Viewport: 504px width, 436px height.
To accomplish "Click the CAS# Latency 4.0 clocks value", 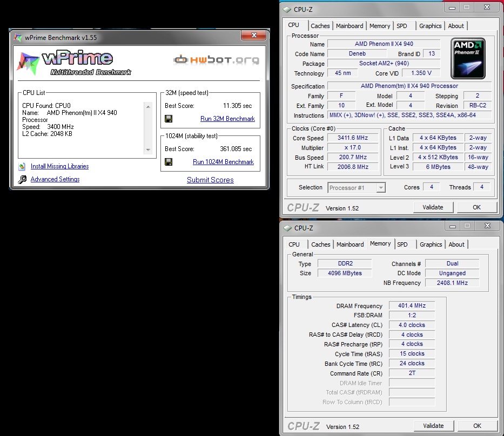I will (x=412, y=325).
